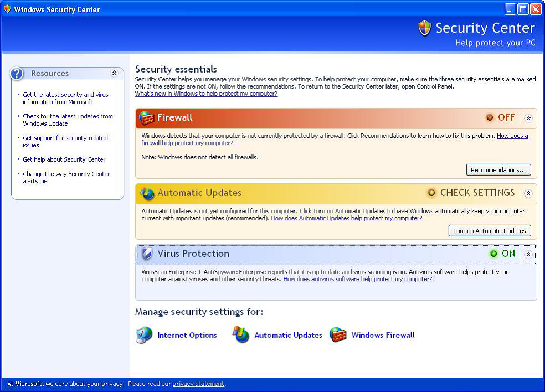Viewport: 545px width, 392px height.
Task: Close the Windows Security Center window
Action: tap(536, 9)
